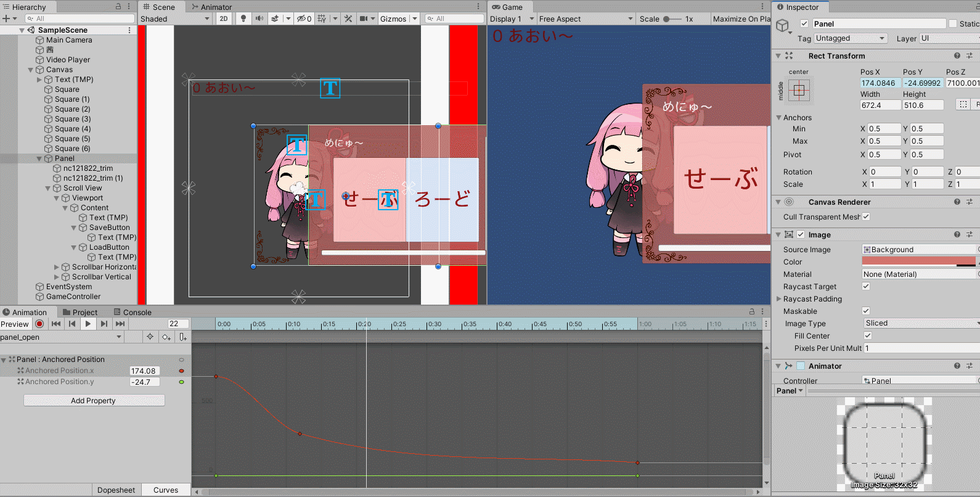
Task: Play the panel_open animation clip
Action: tap(88, 324)
